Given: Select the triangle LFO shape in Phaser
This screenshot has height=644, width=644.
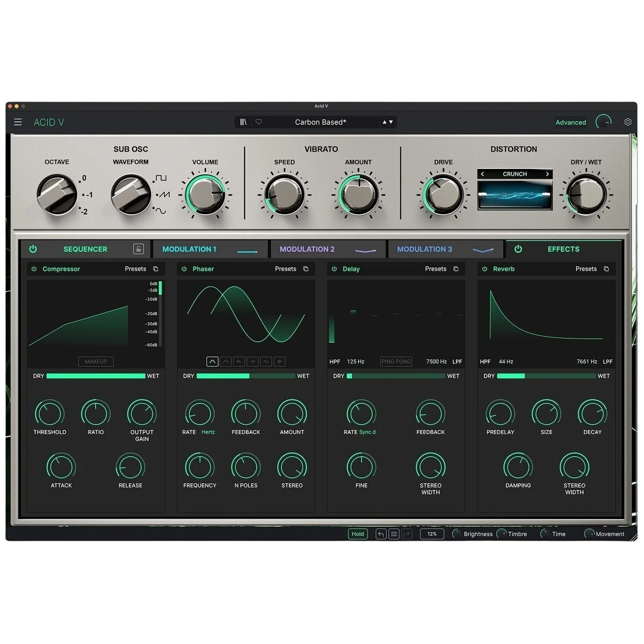Looking at the screenshot, I should click(x=226, y=361).
